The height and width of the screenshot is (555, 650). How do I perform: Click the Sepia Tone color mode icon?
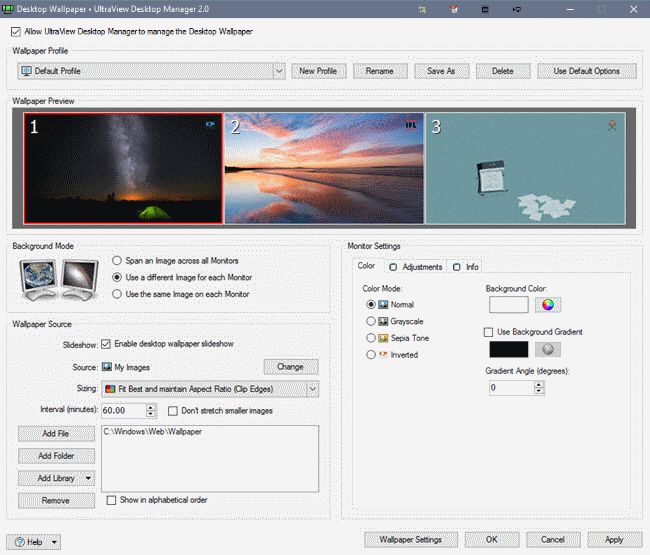(x=383, y=338)
